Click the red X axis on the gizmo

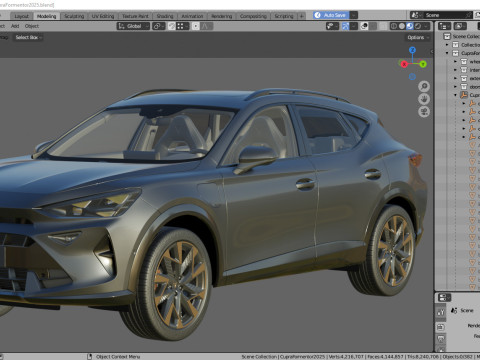tap(404, 64)
